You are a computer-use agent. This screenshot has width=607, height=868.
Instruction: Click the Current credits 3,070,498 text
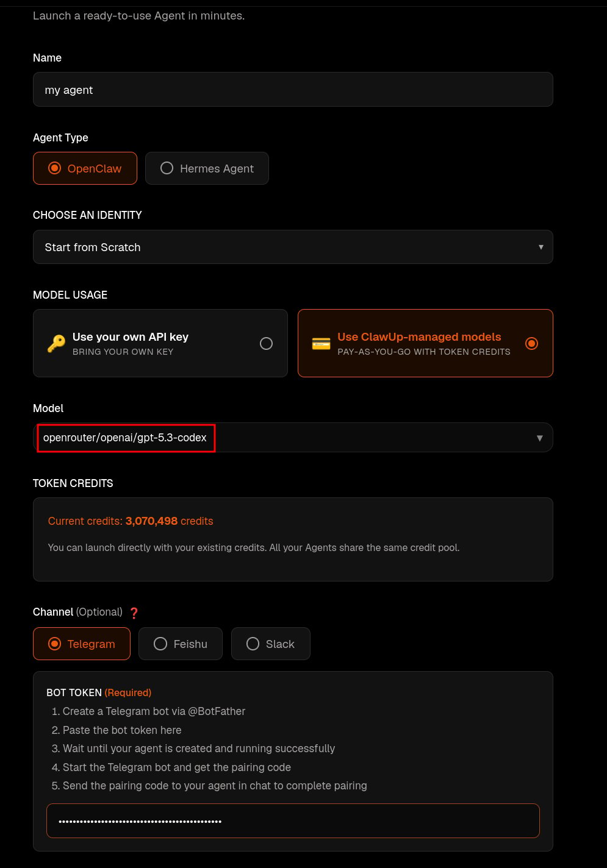131,521
